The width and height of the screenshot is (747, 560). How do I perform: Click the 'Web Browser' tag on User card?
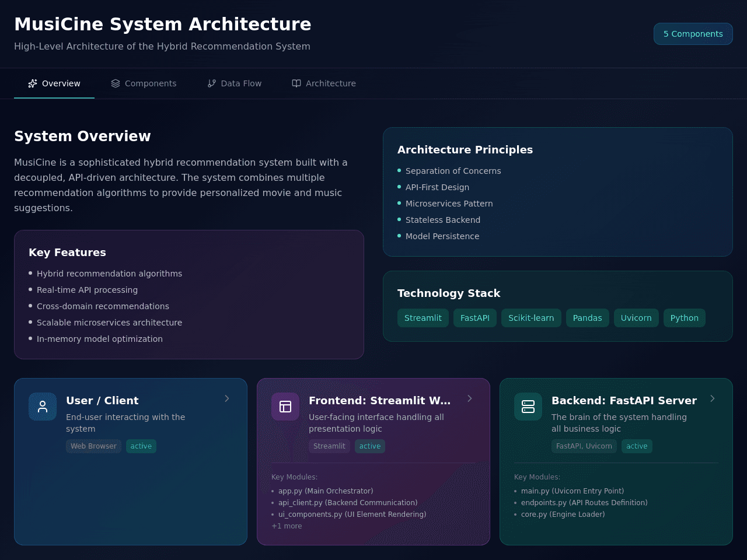[x=94, y=446]
